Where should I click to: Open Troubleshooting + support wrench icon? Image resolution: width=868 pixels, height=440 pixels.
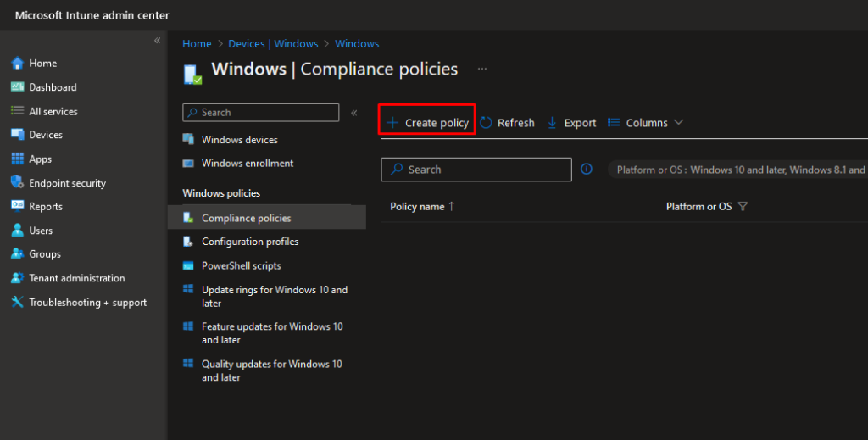[18, 302]
